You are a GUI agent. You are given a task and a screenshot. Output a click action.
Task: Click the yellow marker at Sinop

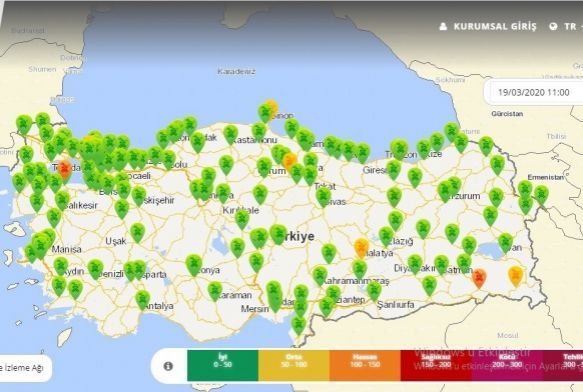[272, 108]
